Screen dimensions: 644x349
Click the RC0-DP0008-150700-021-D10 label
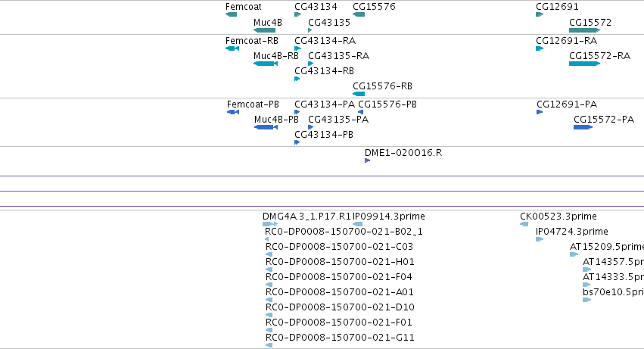(x=340, y=307)
